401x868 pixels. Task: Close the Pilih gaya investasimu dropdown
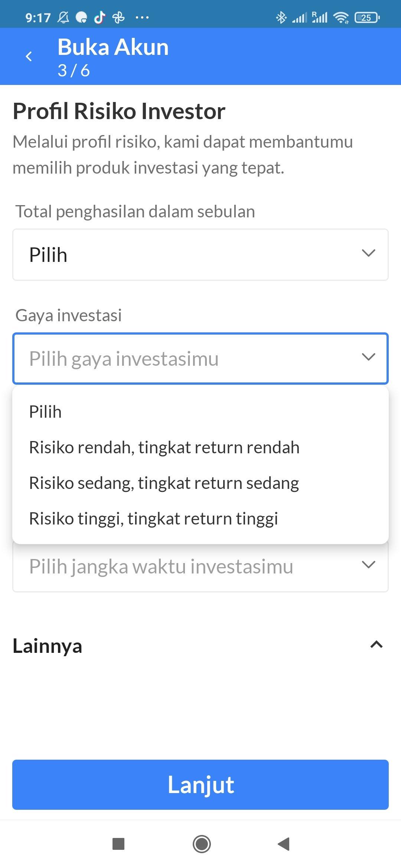(x=200, y=358)
